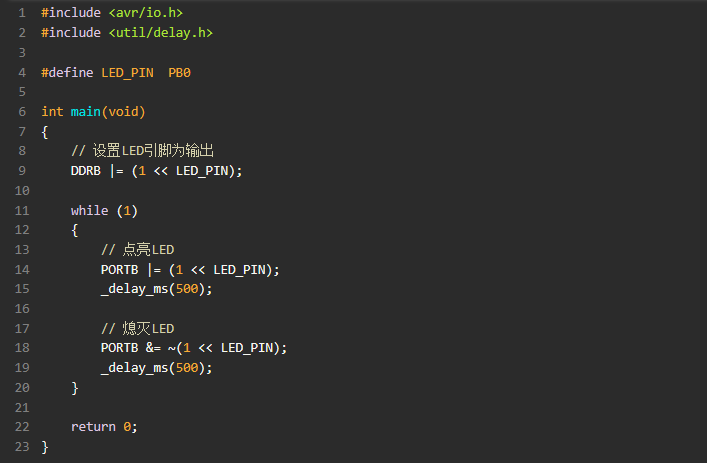Click the 500 value on line 19
The image size is (707, 463).
tap(187, 368)
